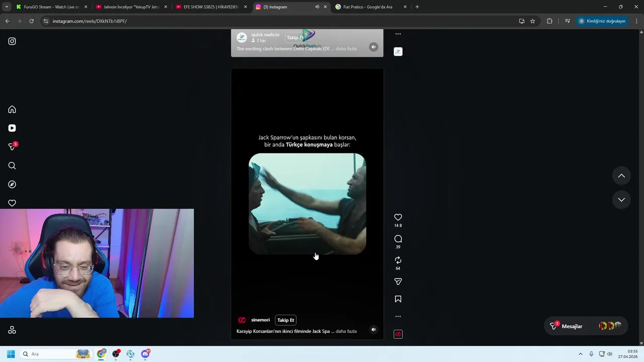The image size is (644, 362).
Task: Click the taskbar Ara search box
Action: click(x=55, y=354)
